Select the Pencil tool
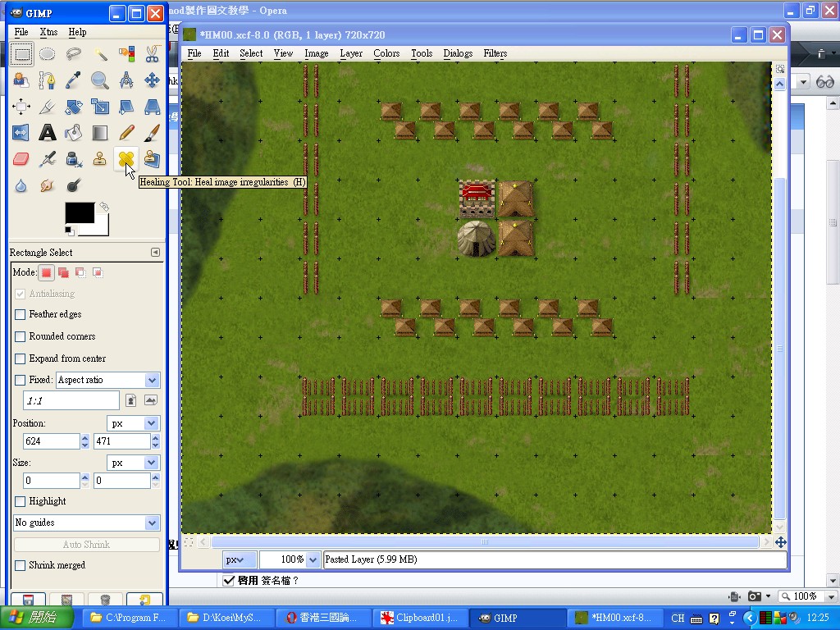This screenshot has width=840, height=630. (x=126, y=133)
